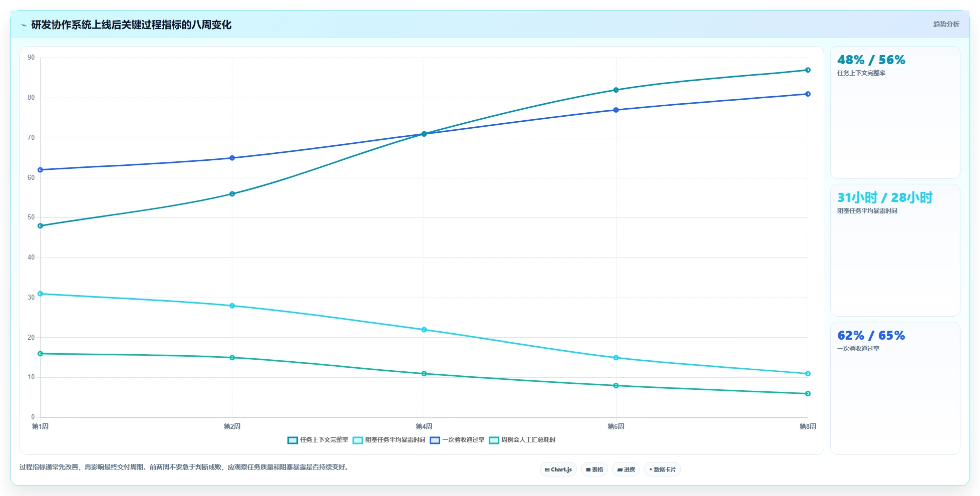This screenshot has height=496, width=980.
Task: Click 第8周 data point of 任务上下文完整率
Action: (808, 70)
